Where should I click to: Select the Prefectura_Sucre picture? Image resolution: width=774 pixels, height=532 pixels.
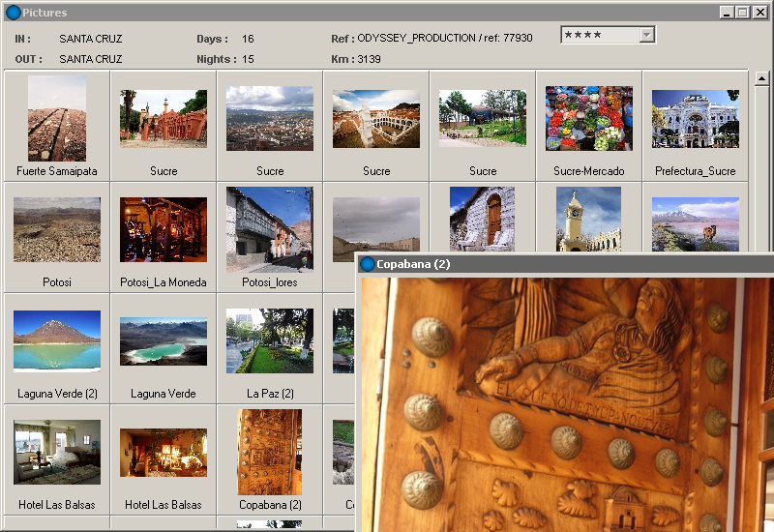(x=695, y=119)
